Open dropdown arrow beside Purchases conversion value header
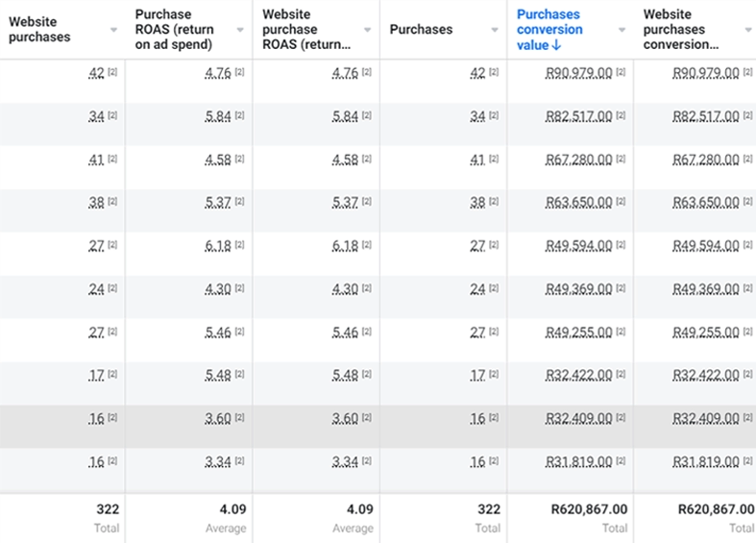The height and width of the screenshot is (543, 756). [622, 30]
